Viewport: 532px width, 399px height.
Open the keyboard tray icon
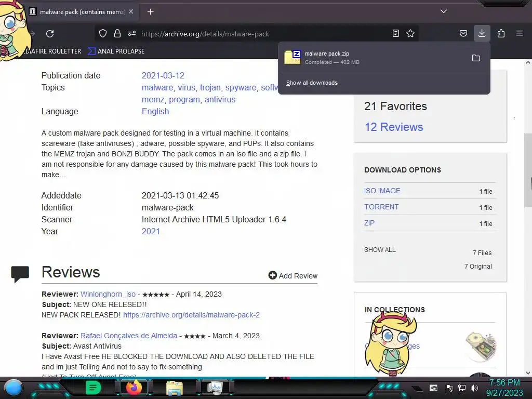pos(433,388)
